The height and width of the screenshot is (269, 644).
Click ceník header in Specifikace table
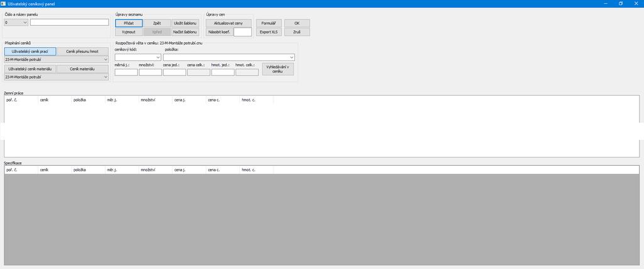55,170
